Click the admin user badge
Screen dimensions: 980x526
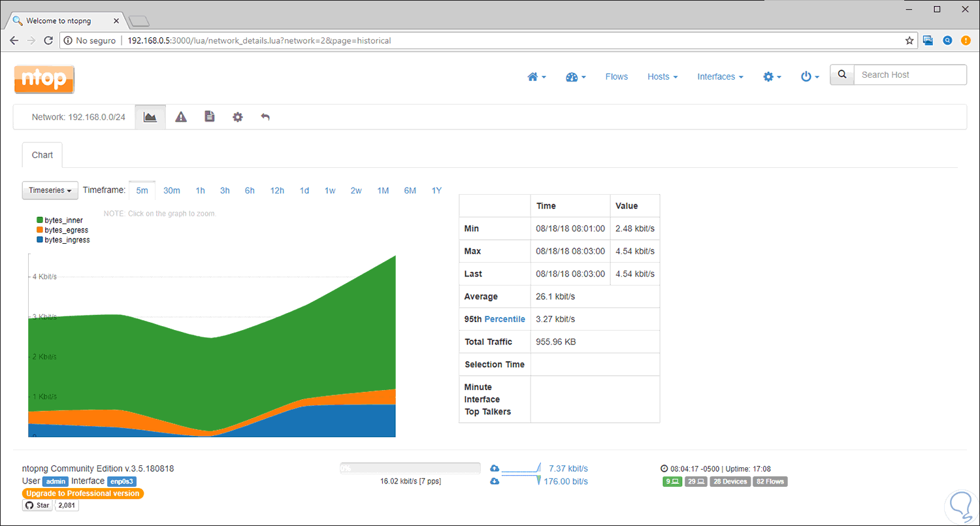click(56, 481)
